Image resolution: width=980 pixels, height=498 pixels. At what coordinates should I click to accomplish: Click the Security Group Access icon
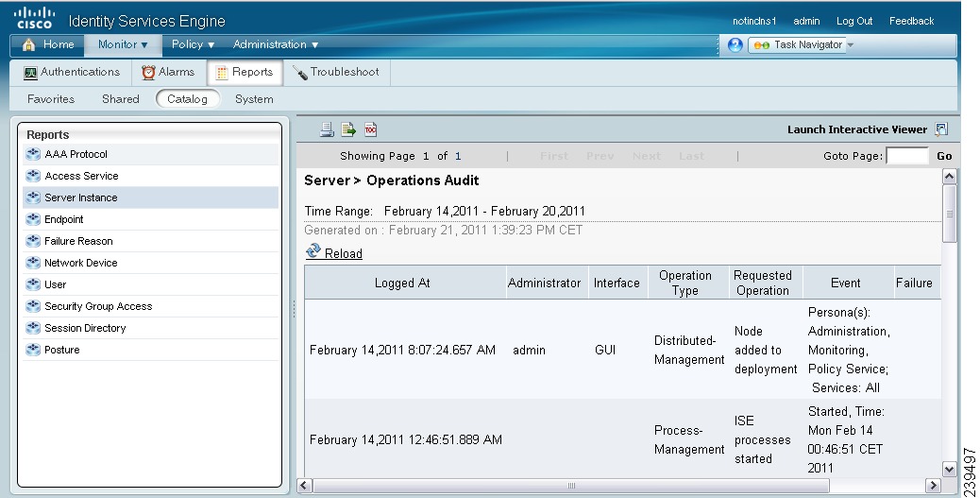[x=34, y=306]
